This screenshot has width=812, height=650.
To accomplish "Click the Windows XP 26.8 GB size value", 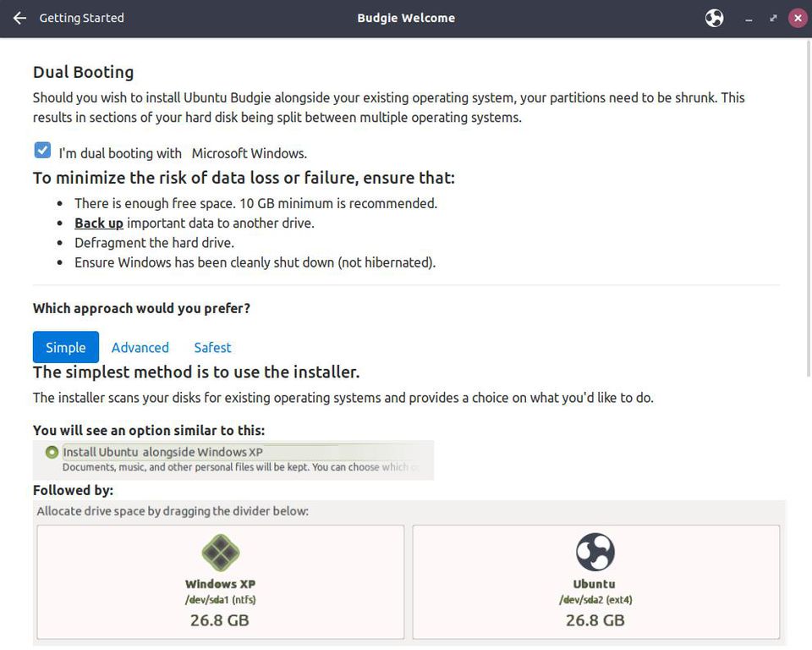I will [220, 620].
